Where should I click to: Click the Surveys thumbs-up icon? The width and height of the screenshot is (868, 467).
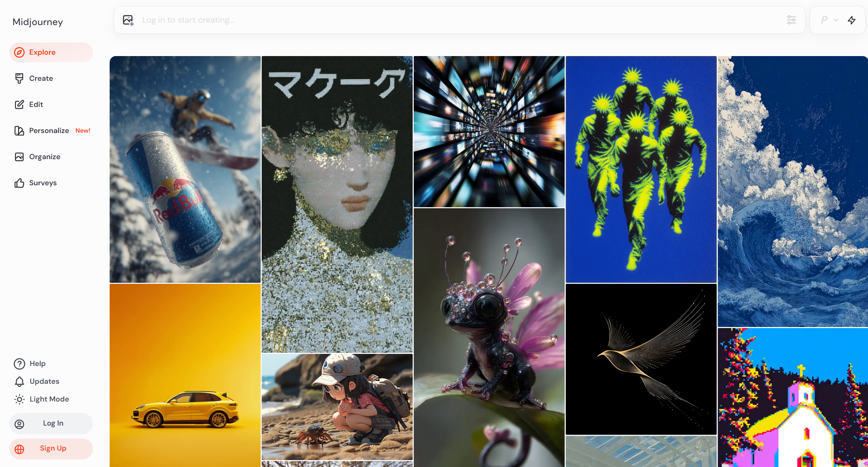click(x=19, y=183)
